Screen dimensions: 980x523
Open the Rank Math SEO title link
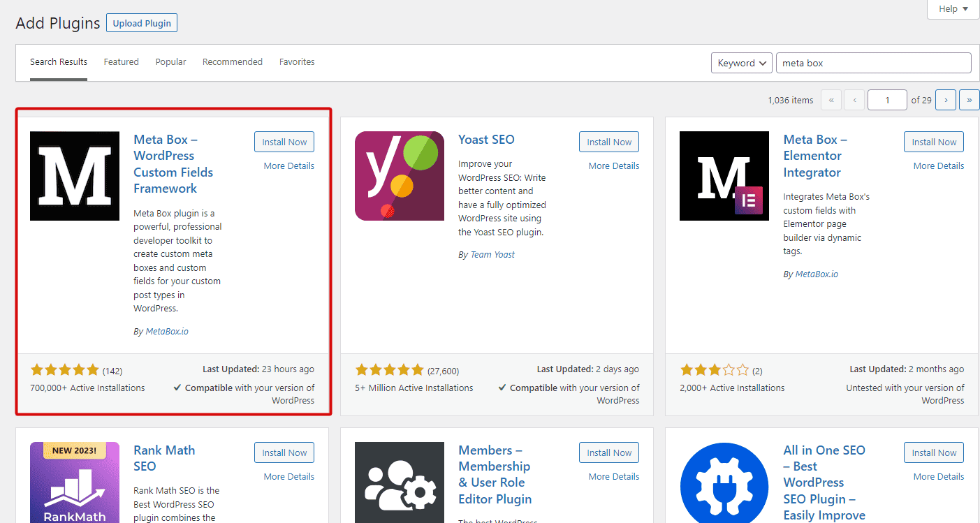[164, 458]
